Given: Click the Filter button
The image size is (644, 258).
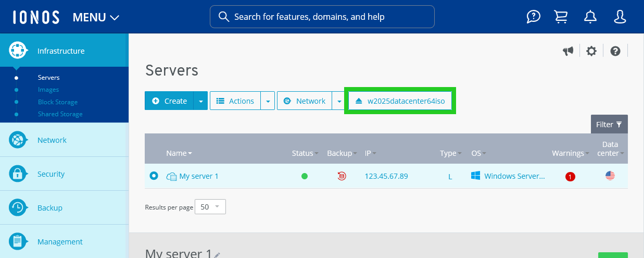Looking at the screenshot, I should 609,125.
